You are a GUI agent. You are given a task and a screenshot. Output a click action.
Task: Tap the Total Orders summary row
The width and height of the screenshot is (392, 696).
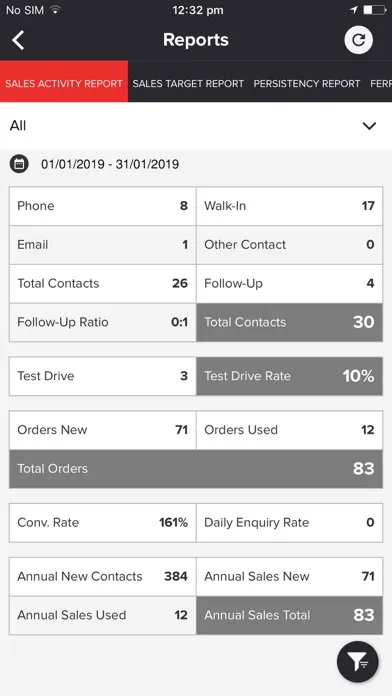coord(196,469)
